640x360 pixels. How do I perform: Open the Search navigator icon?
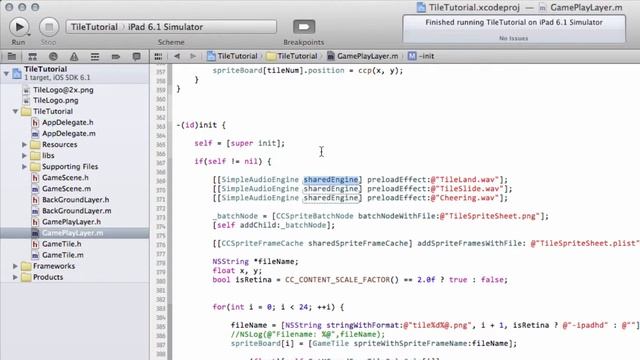(x=53, y=56)
